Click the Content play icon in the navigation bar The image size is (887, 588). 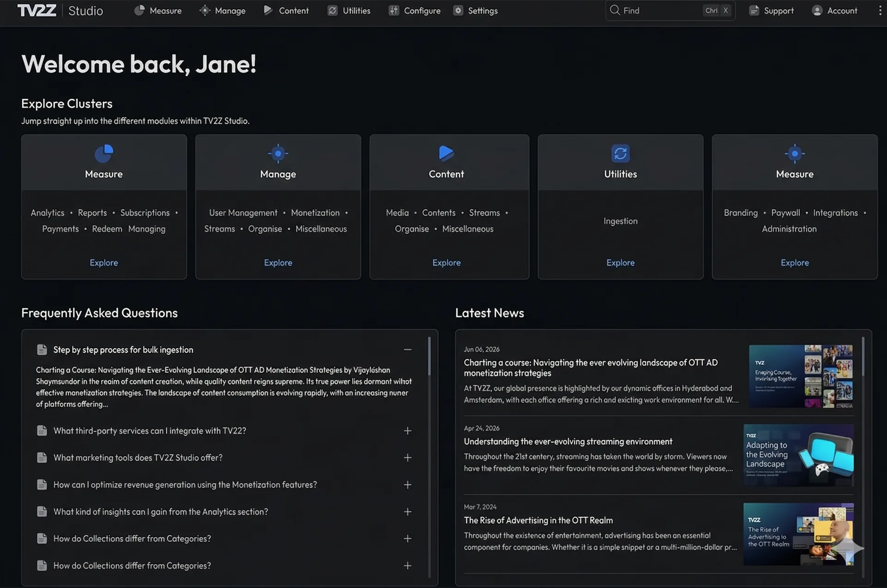click(268, 10)
